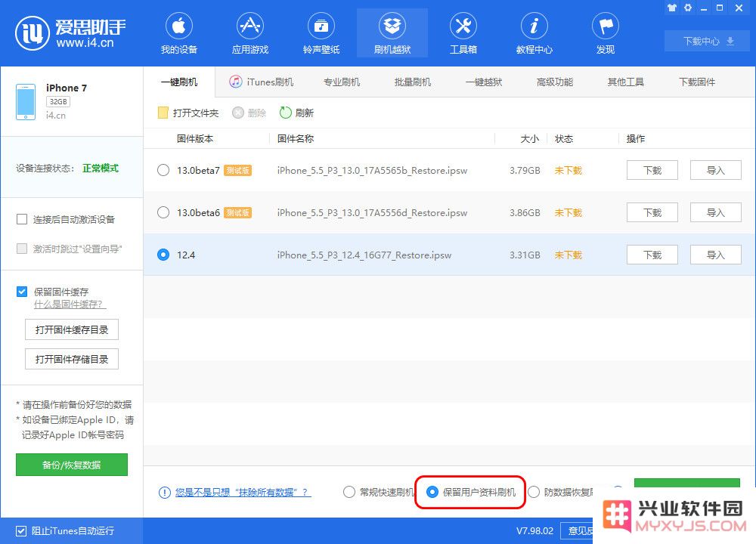
Task: Switch to 一键刷机 tab
Action: [x=179, y=82]
